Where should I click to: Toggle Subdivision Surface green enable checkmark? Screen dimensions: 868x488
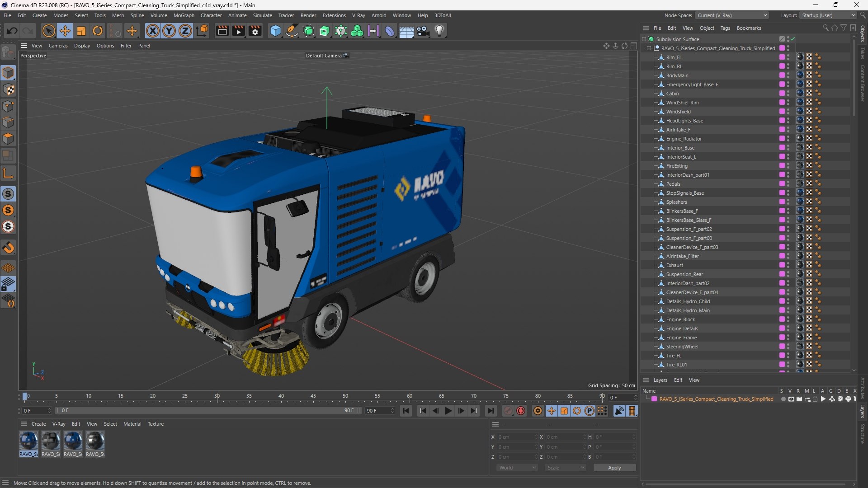click(793, 39)
